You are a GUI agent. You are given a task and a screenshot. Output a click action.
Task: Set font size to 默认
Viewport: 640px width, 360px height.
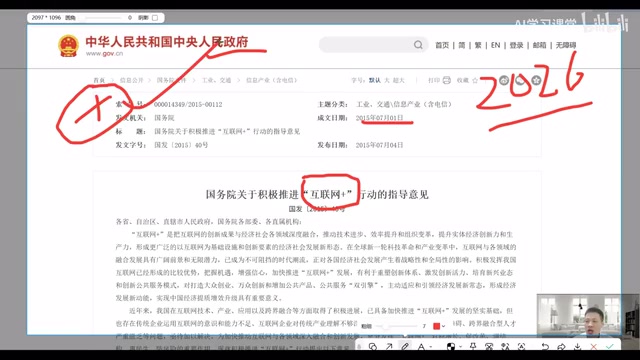[375, 80]
